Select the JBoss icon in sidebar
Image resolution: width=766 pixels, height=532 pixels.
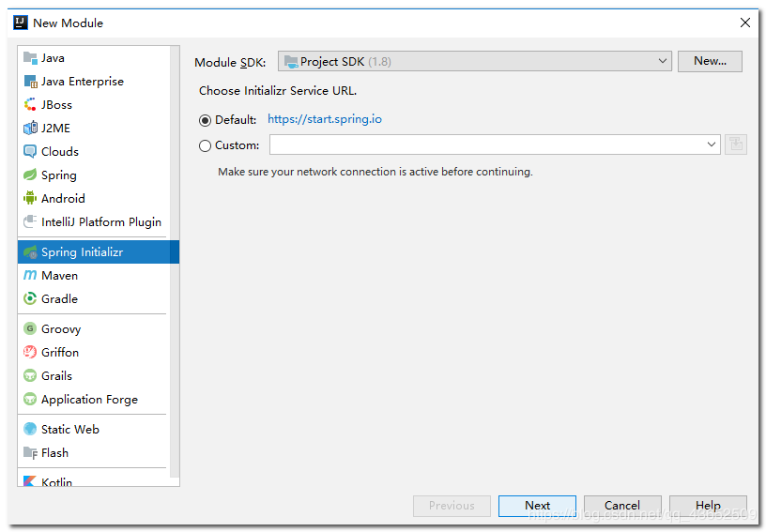(30, 105)
